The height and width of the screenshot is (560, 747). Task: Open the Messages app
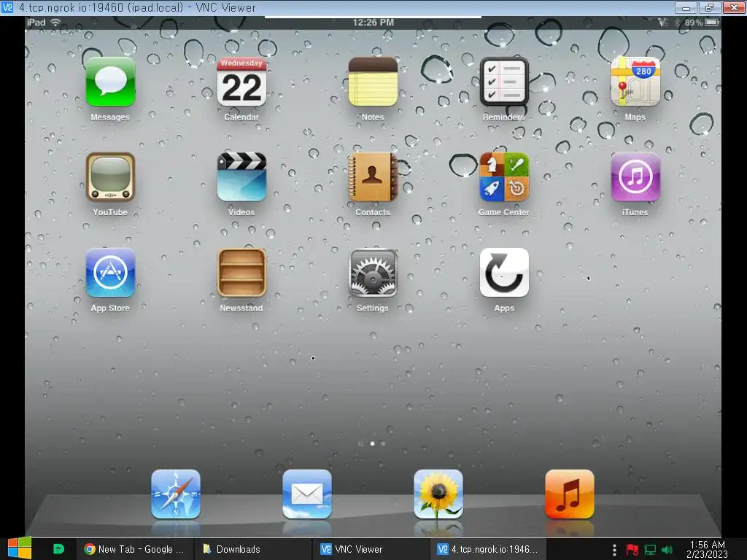110,82
